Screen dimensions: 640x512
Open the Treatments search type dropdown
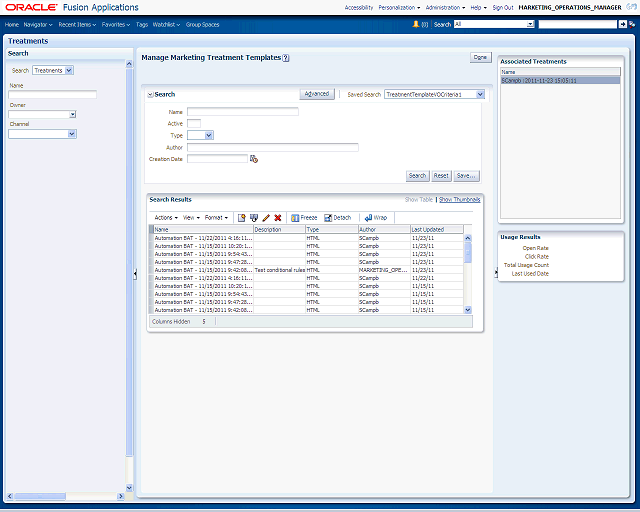click(x=69, y=71)
